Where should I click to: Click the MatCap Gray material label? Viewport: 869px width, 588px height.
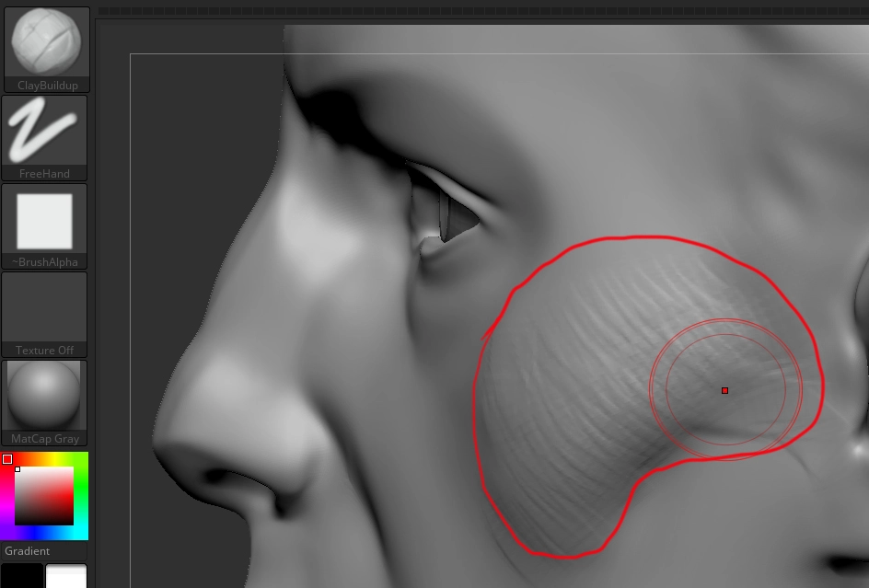[45, 438]
